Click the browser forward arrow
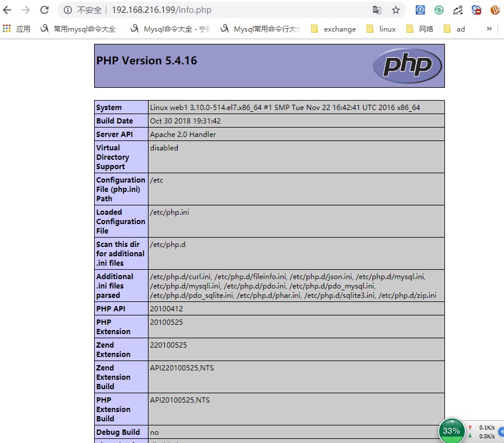Image resolution: width=504 pixels, height=443 pixels. [26, 10]
